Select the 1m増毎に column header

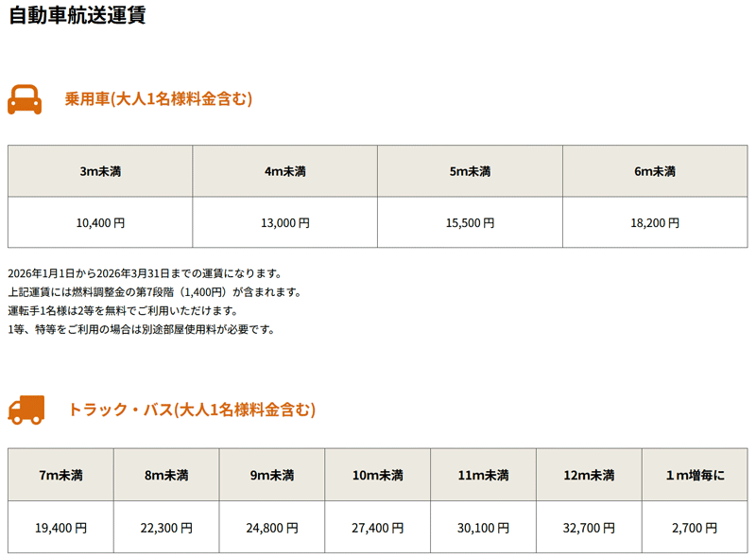(695, 475)
